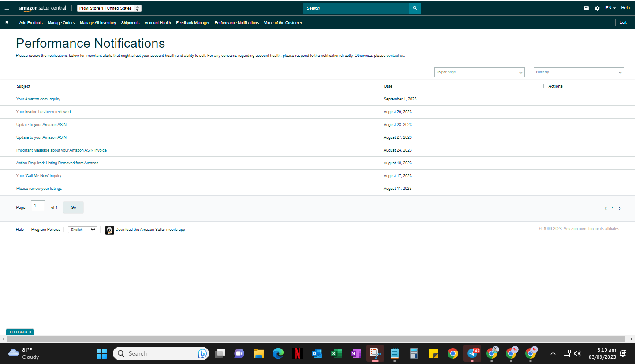Open Help in the top header
The width and height of the screenshot is (635, 364).
click(x=625, y=8)
